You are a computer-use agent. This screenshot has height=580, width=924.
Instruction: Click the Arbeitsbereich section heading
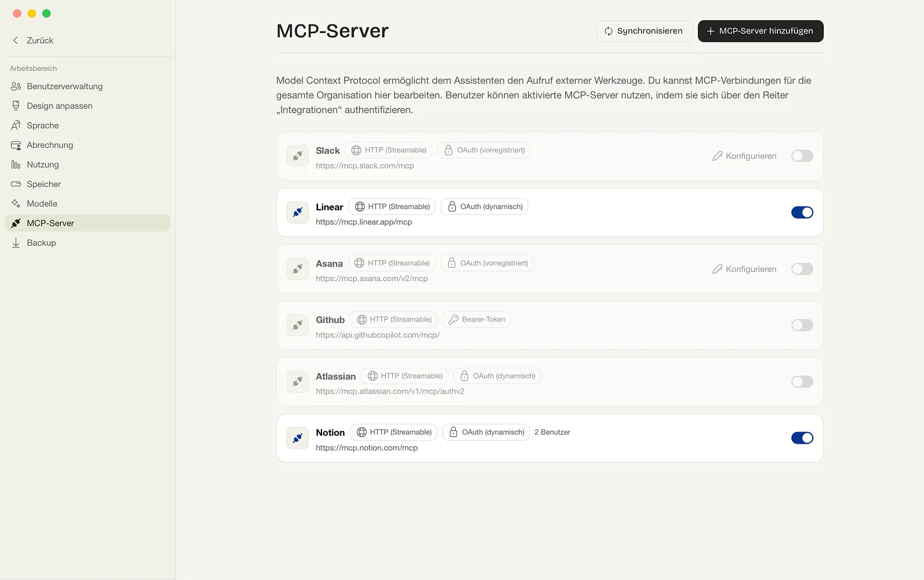[33, 68]
